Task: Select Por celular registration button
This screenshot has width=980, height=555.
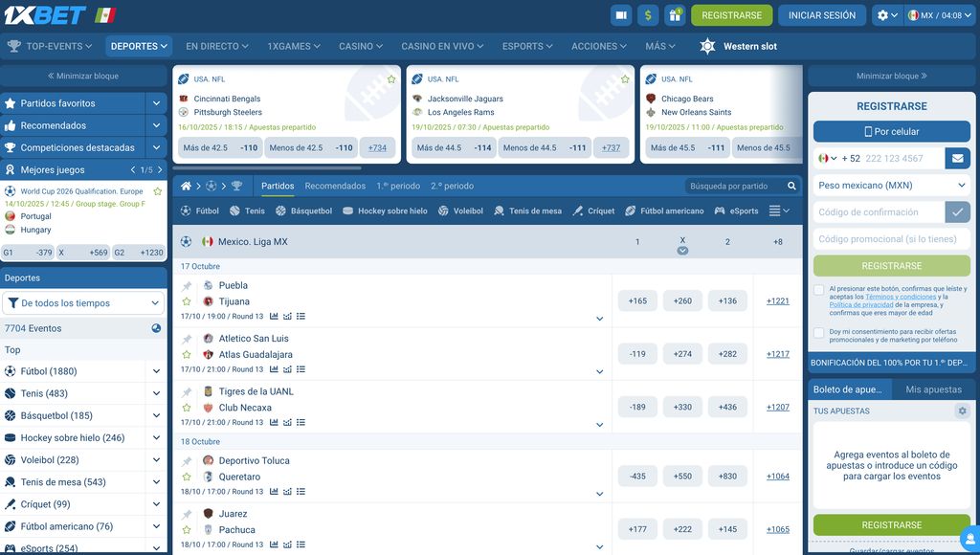Action: pos(892,131)
